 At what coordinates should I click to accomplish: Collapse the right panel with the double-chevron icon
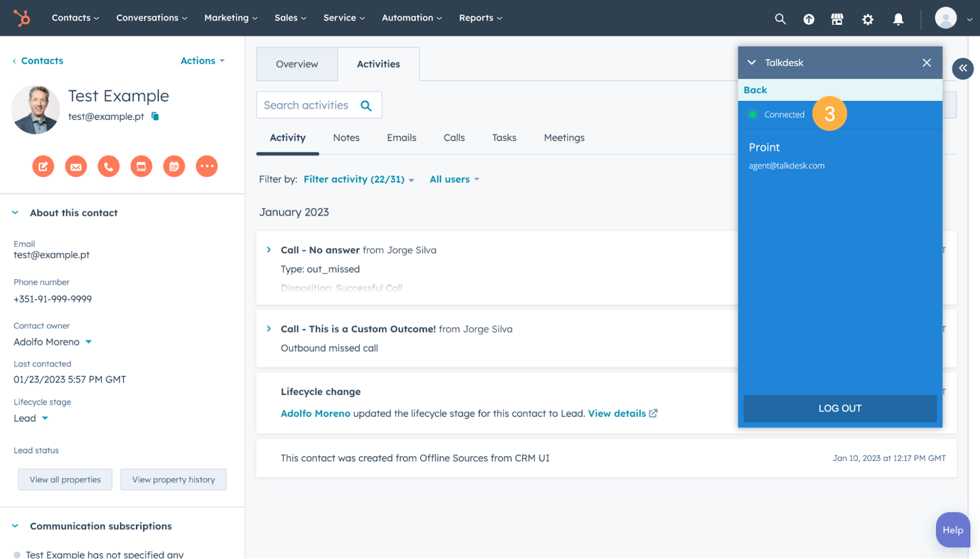pos(963,69)
